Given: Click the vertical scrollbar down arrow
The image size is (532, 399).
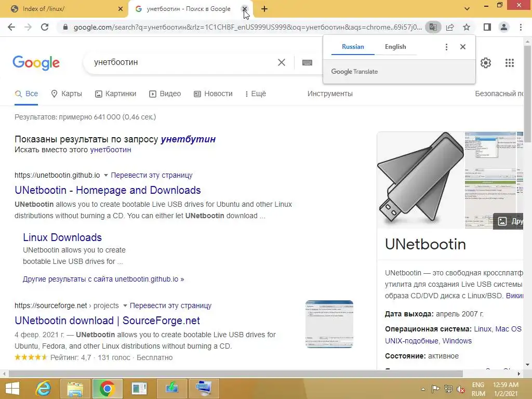Looking at the screenshot, I should click(x=527, y=365).
